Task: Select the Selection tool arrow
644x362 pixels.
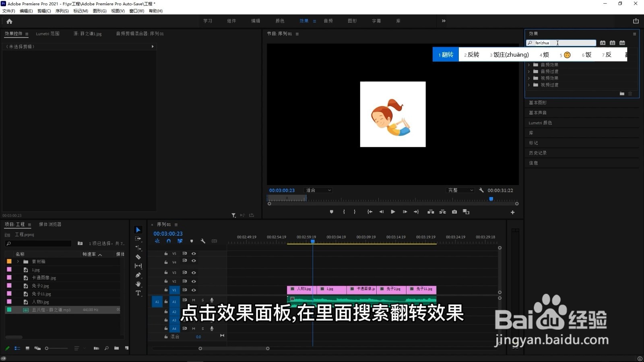Action: click(x=138, y=230)
